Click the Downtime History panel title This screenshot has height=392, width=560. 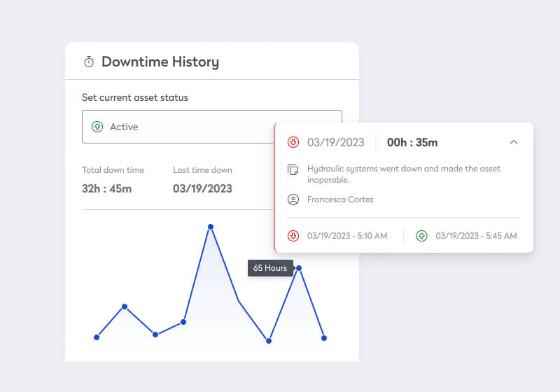tap(160, 62)
